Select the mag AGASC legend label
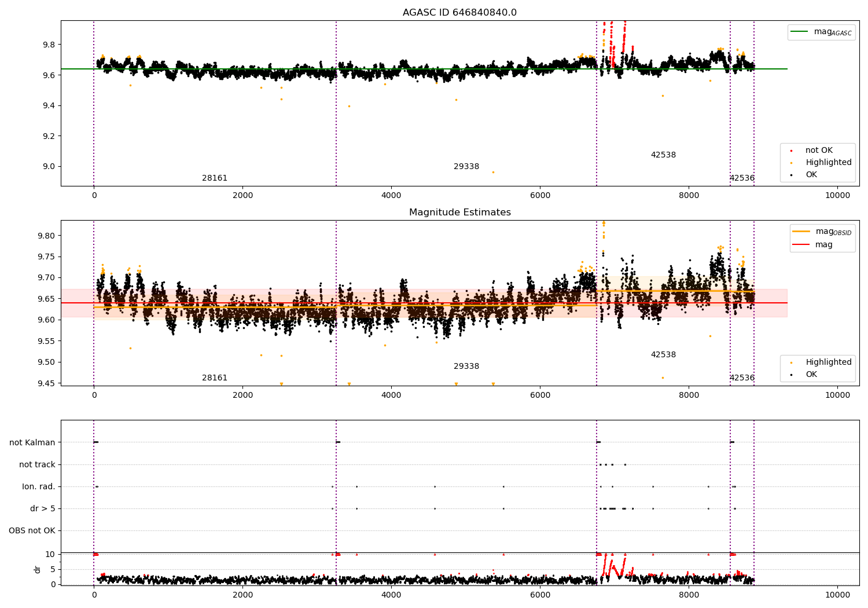This screenshot has width=868, height=608. click(833, 32)
